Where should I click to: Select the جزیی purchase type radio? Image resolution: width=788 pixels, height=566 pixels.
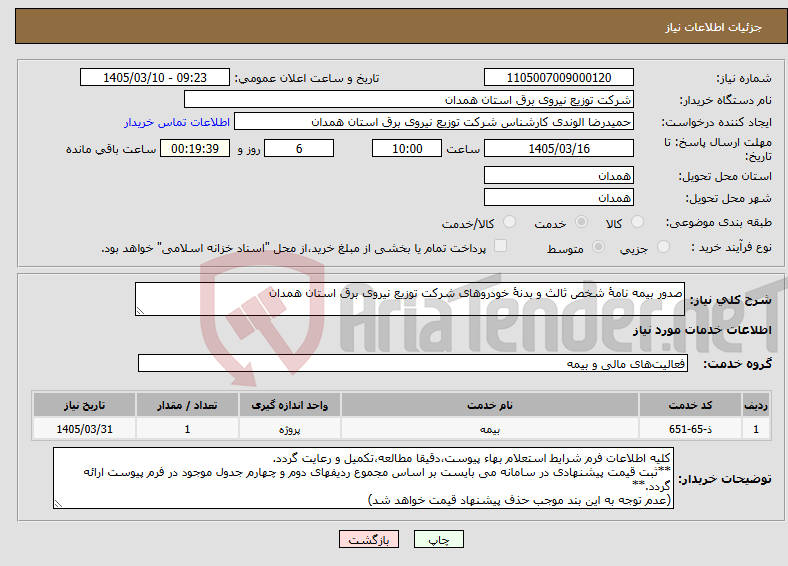tap(663, 246)
